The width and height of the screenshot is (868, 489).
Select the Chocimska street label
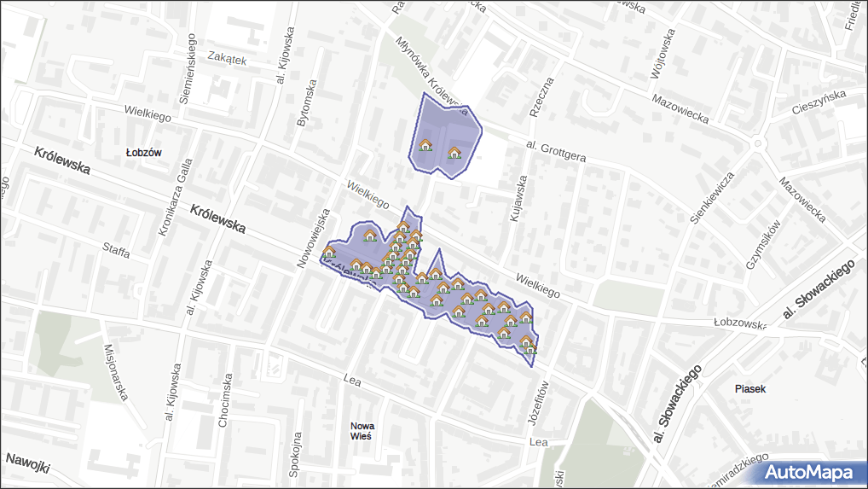(225, 400)
